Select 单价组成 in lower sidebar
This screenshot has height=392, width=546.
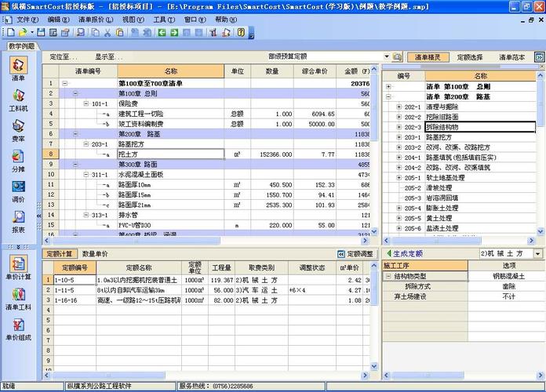pos(18,329)
